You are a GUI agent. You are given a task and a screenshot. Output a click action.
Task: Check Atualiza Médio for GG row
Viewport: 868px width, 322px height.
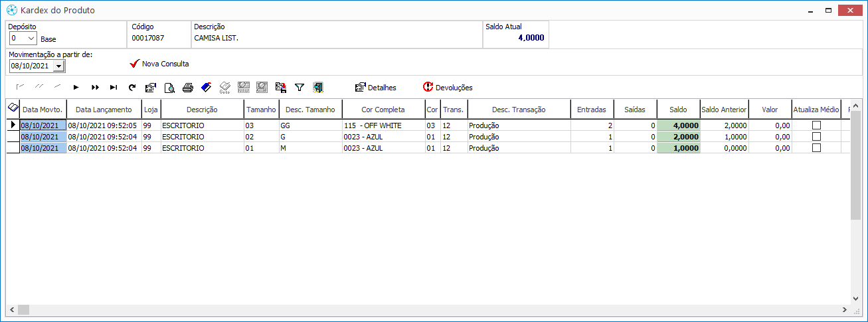click(x=816, y=125)
